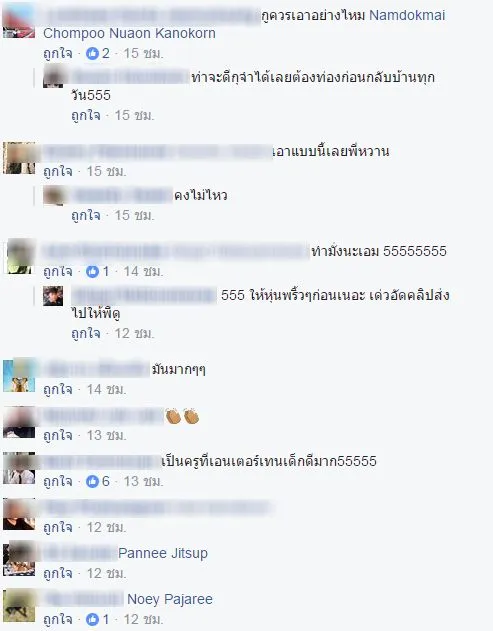
Task: Like the comment เอาแบบนี้เลยพี่หวาน
Action: [x=58, y=171]
